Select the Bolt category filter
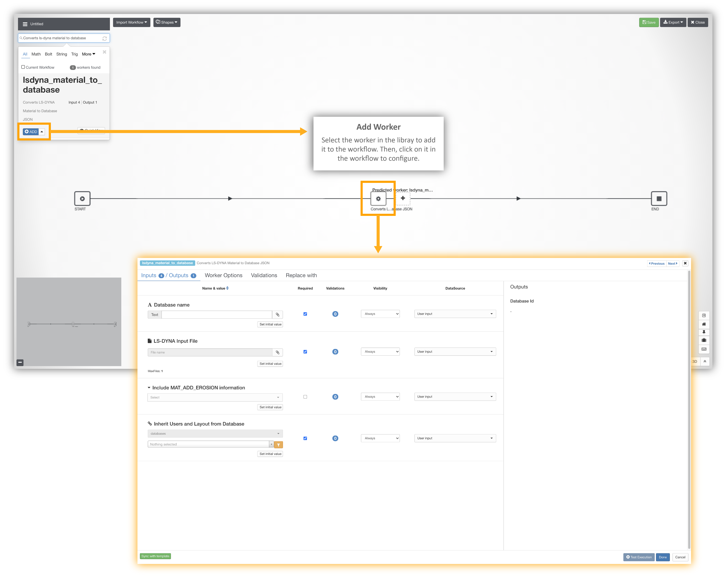728x578 pixels. click(49, 54)
